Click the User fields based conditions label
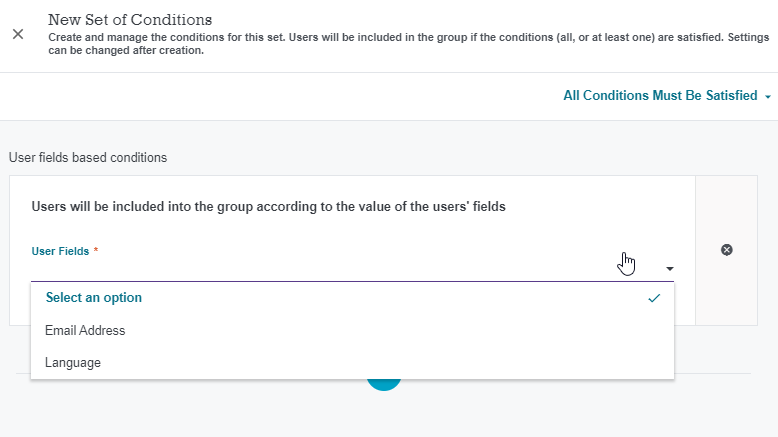Screen dimensions: 778x437 (88, 158)
